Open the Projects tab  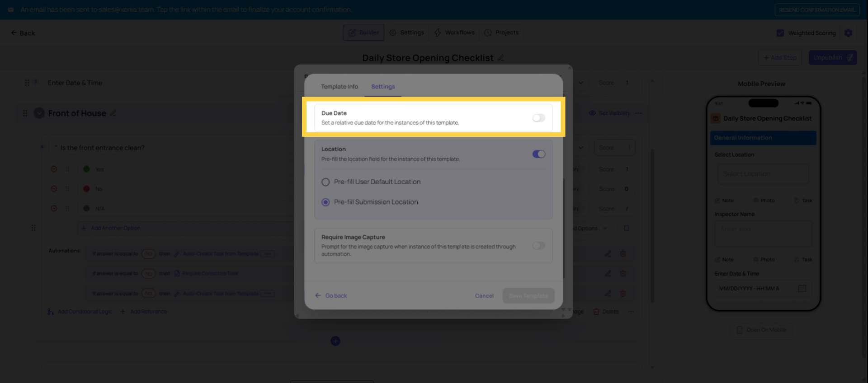(x=501, y=33)
